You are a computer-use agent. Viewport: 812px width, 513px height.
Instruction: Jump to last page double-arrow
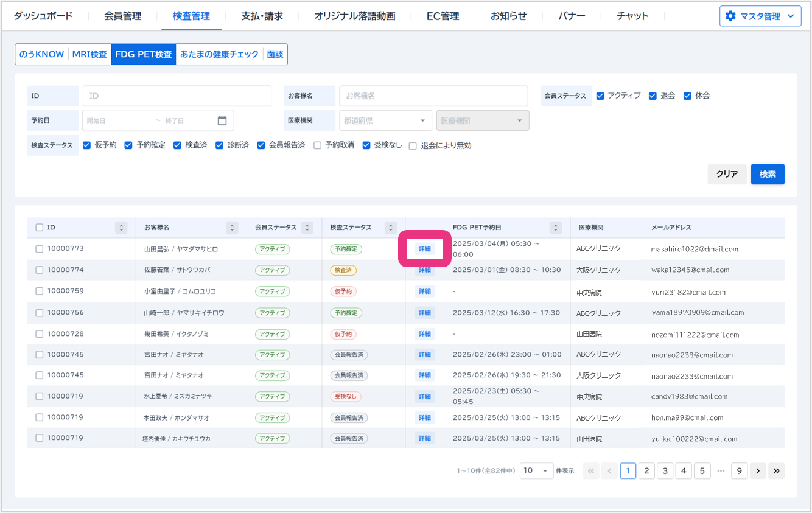click(776, 471)
